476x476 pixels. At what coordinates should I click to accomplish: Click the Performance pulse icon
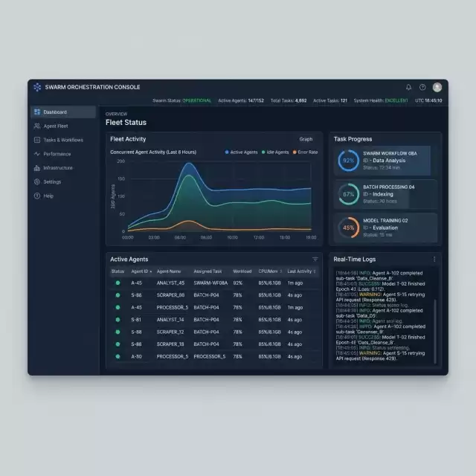[37, 154]
